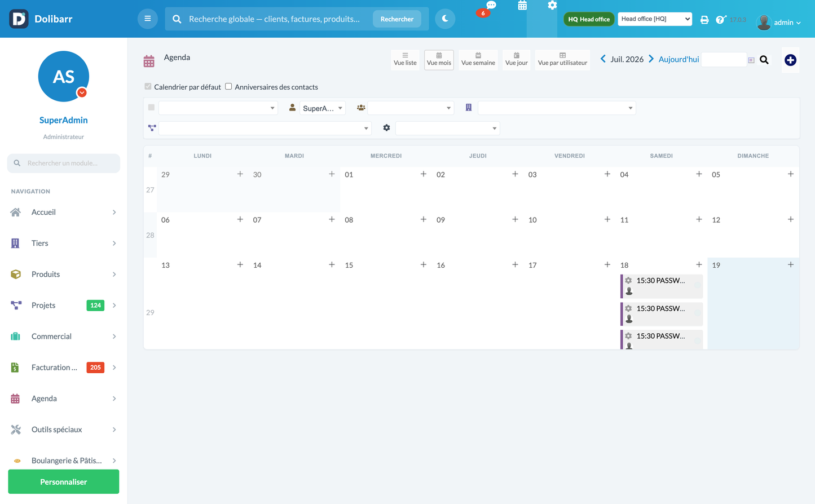The width and height of the screenshot is (815, 504).
Task: Expand the Projets navigation item
Action: point(64,305)
